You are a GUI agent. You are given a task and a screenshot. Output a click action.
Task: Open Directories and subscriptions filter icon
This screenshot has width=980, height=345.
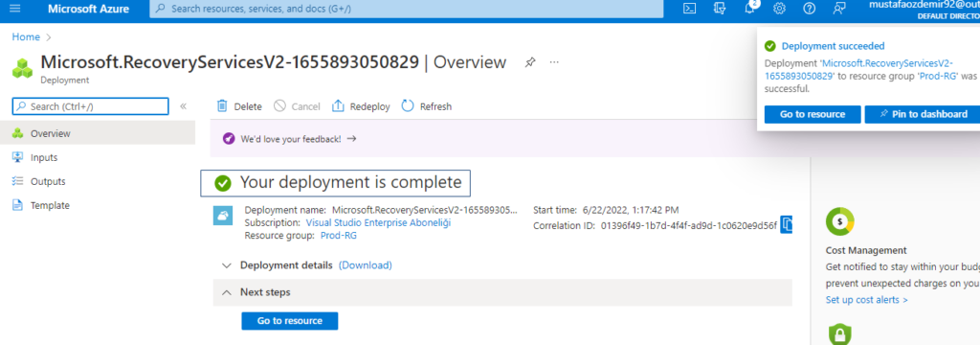(x=720, y=9)
